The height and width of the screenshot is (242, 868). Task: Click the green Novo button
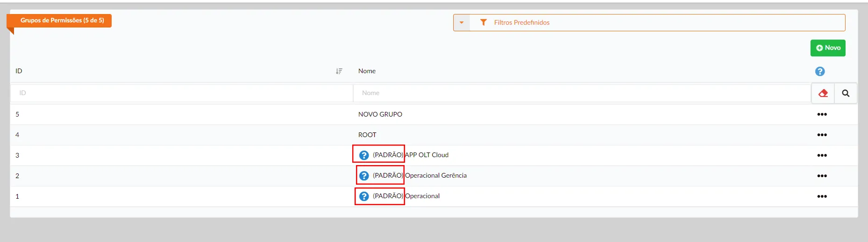tap(827, 48)
